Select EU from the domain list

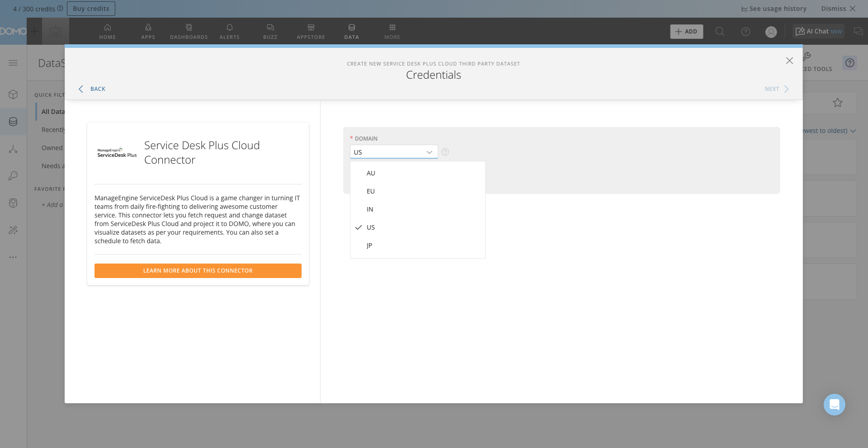[418, 191]
